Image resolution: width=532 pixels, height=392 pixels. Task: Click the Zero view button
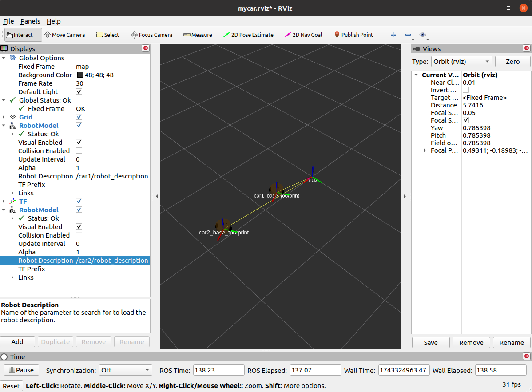[x=512, y=62]
